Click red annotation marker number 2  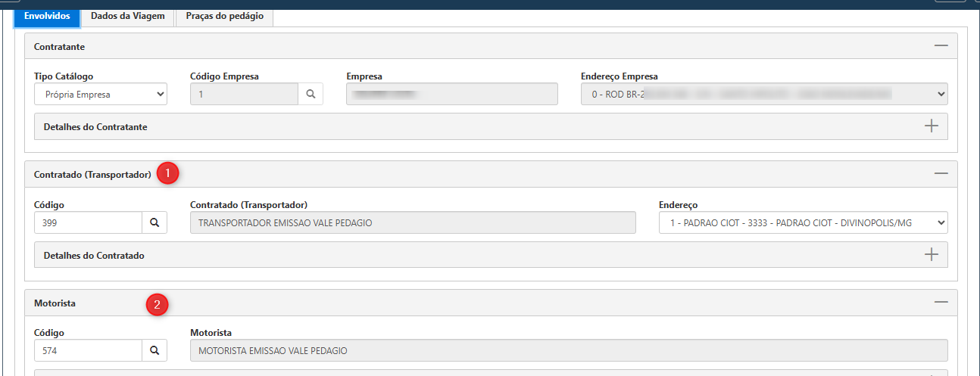157,306
